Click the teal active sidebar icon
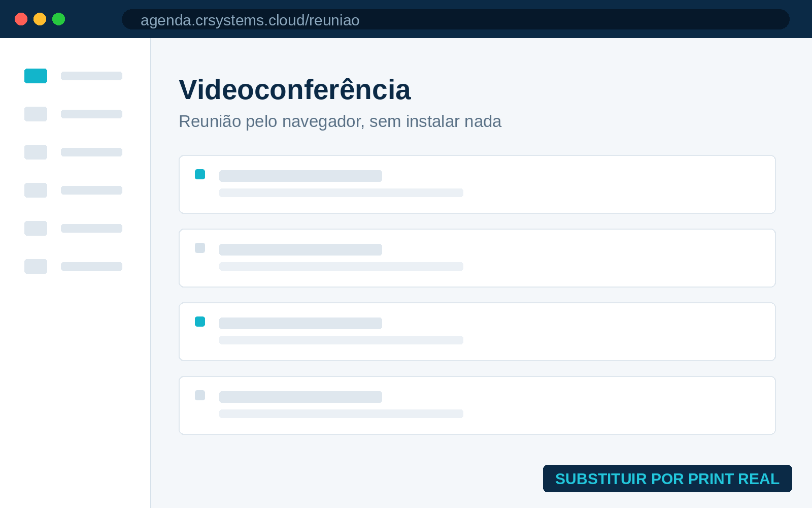This screenshot has height=508, width=812. tap(36, 76)
